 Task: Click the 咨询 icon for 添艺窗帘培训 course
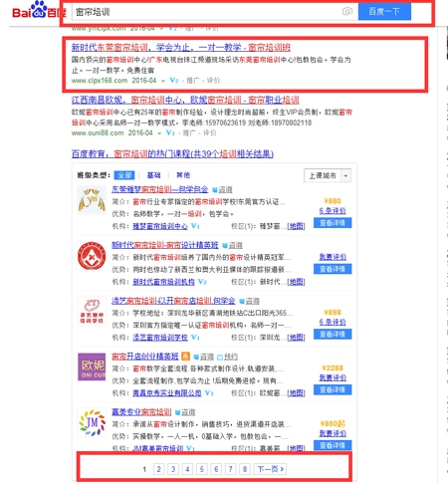pyautogui.click(x=249, y=301)
